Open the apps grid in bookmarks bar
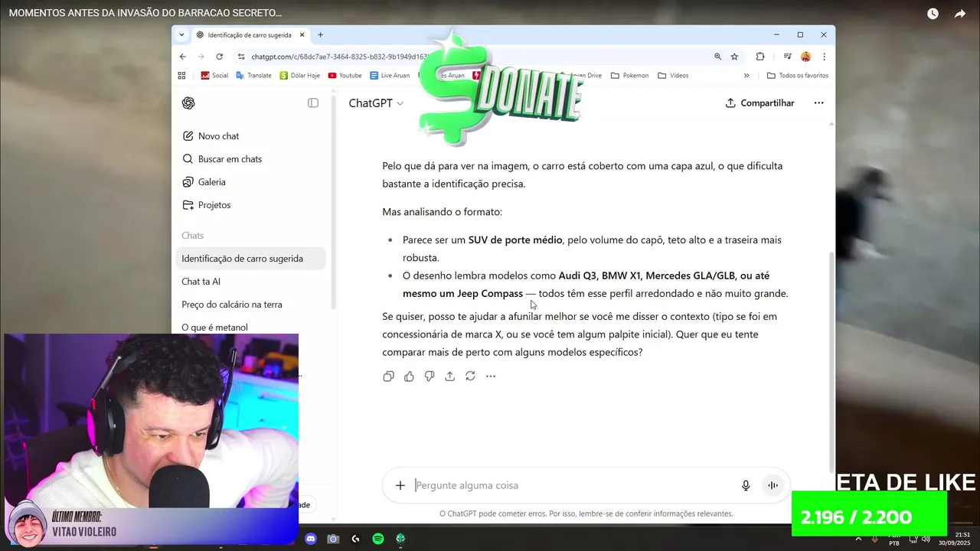 tap(181, 76)
